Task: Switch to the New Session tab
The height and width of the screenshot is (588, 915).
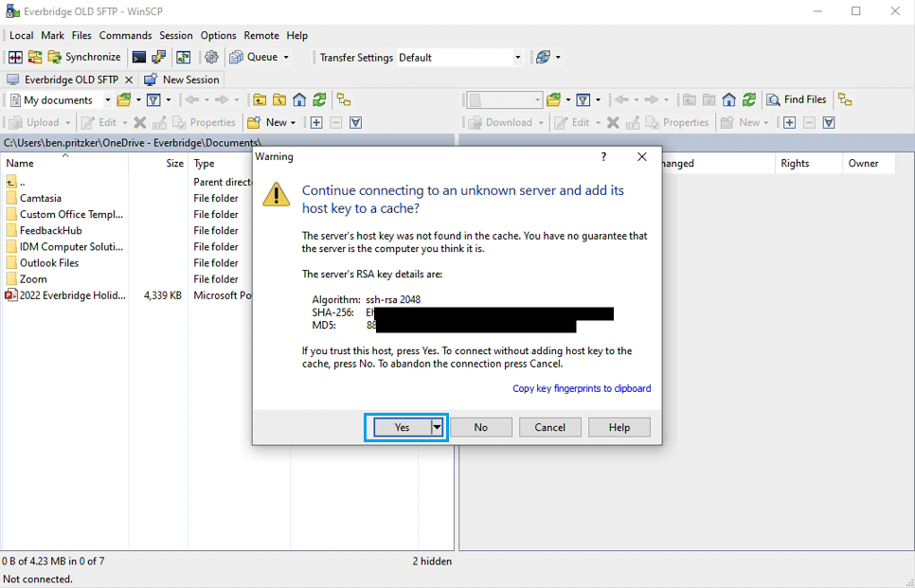Action: 182,80
